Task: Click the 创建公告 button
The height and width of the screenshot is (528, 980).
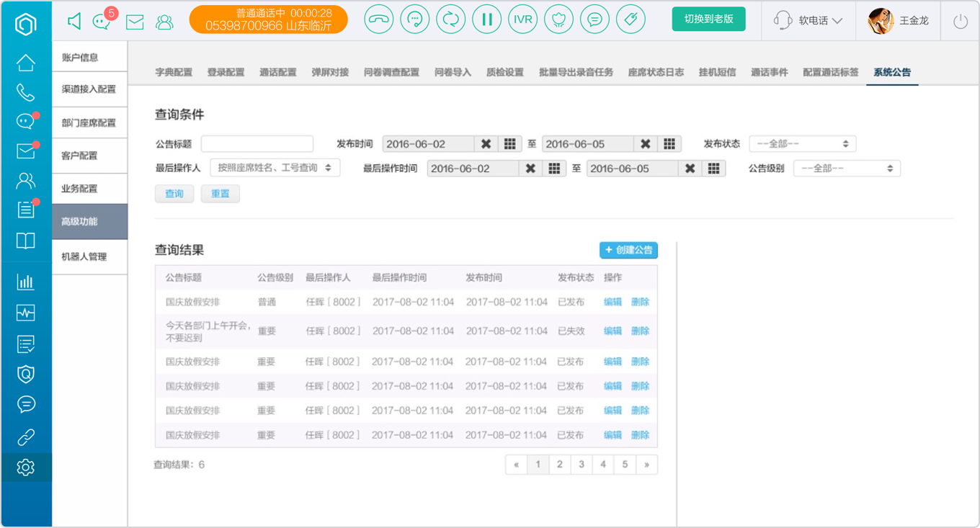Action: pyautogui.click(x=628, y=250)
